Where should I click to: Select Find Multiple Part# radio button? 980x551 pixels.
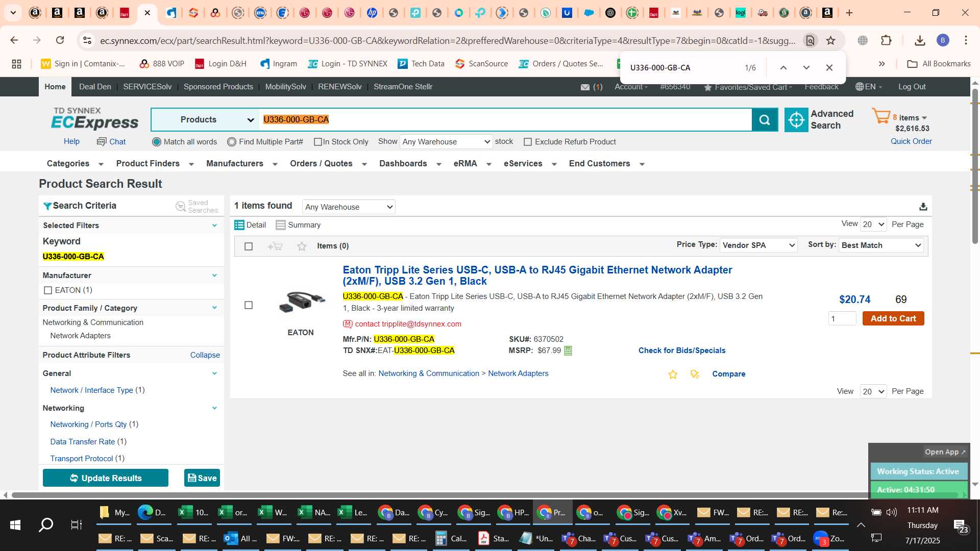(x=232, y=142)
